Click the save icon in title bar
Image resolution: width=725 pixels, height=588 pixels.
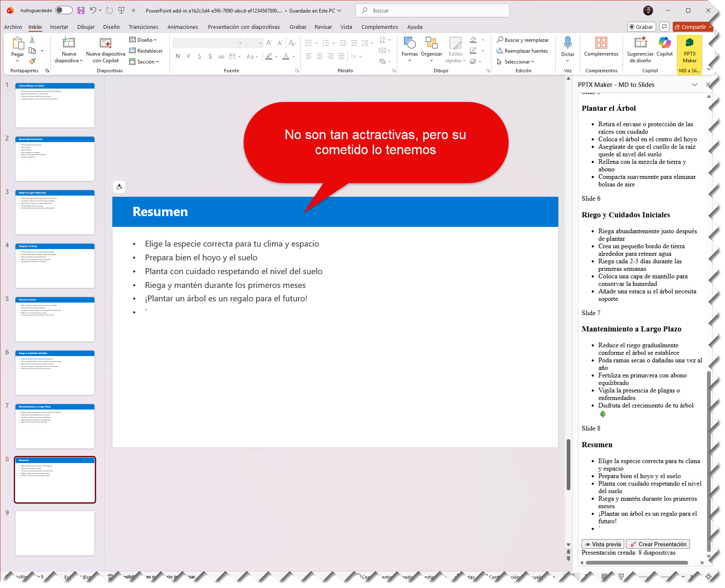coord(81,10)
